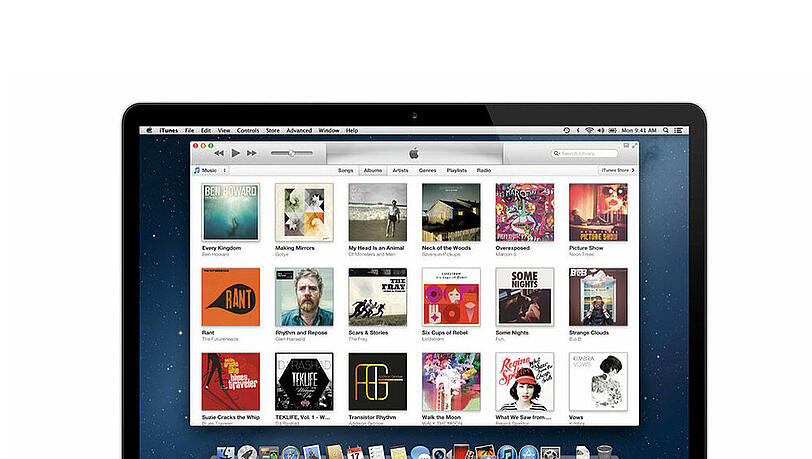The width and height of the screenshot is (812, 459).
Task: Click the system volume speaker icon
Action: (601, 131)
